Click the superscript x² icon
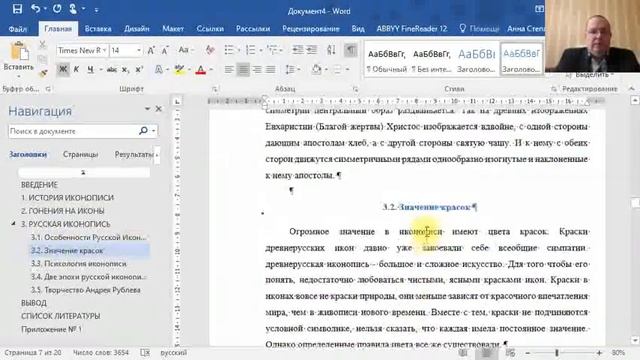 click(139, 70)
